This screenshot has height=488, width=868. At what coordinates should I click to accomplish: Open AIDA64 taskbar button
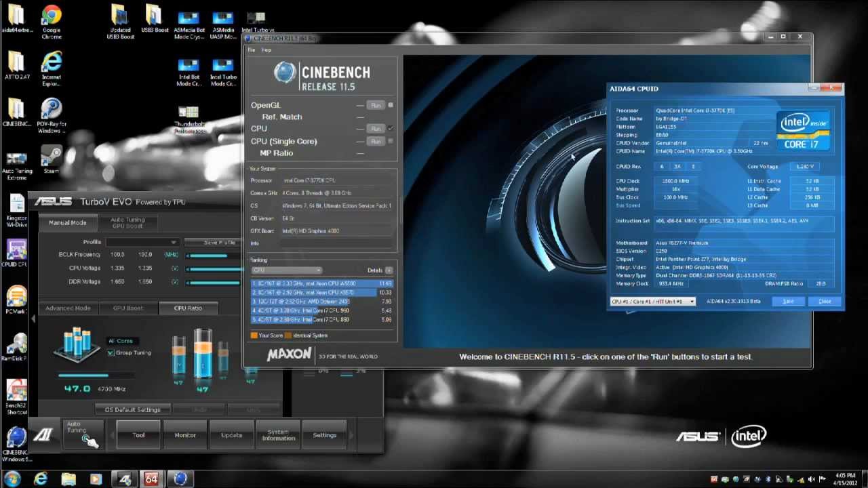coord(151,479)
